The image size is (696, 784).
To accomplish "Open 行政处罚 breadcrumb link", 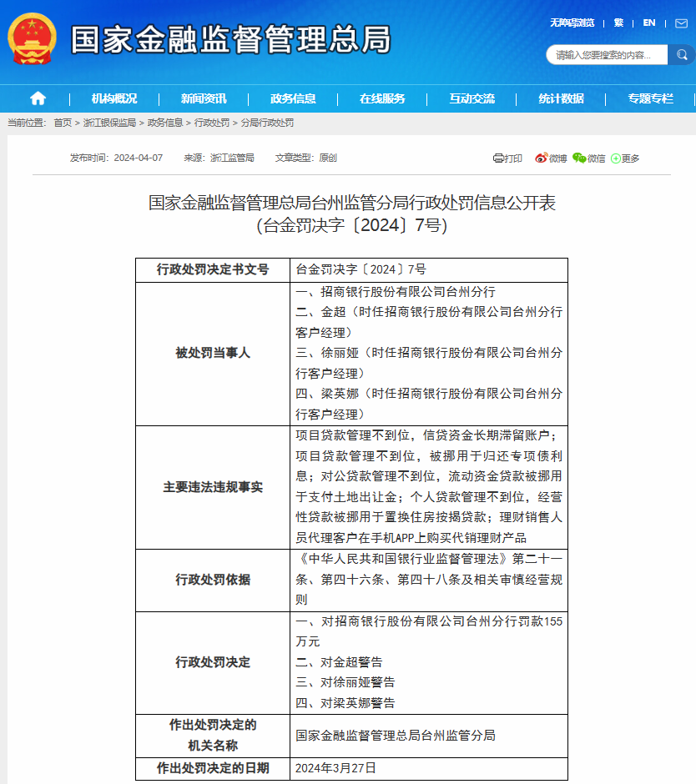I will pos(212,123).
